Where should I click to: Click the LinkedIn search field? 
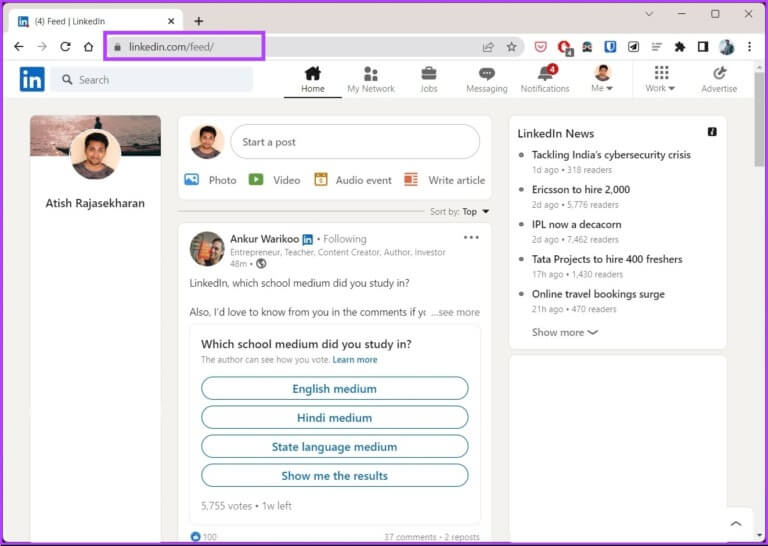[x=152, y=79]
